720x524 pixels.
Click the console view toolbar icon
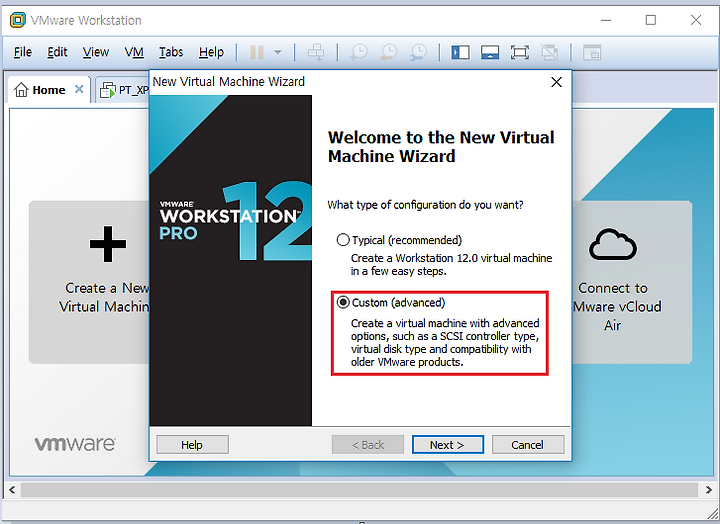(x=591, y=52)
